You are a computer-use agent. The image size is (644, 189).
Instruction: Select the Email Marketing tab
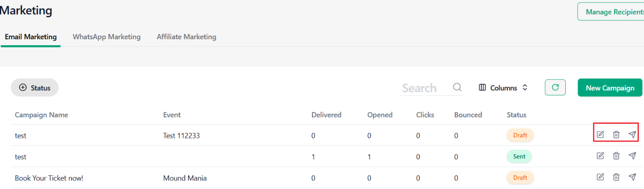(x=31, y=37)
